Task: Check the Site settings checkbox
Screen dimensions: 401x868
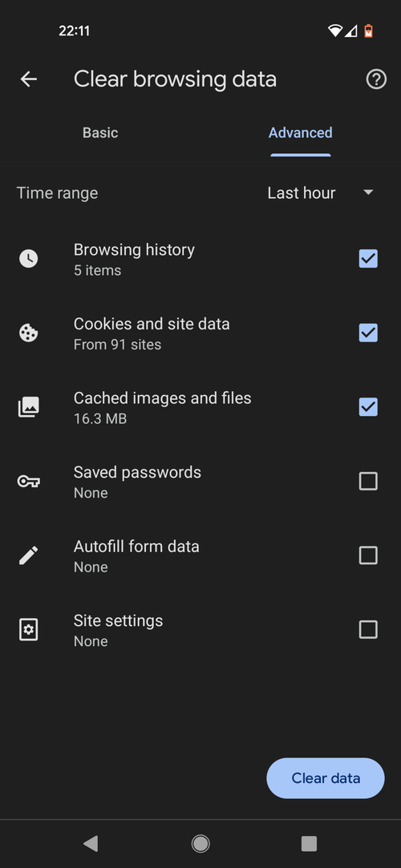Action: click(x=368, y=629)
